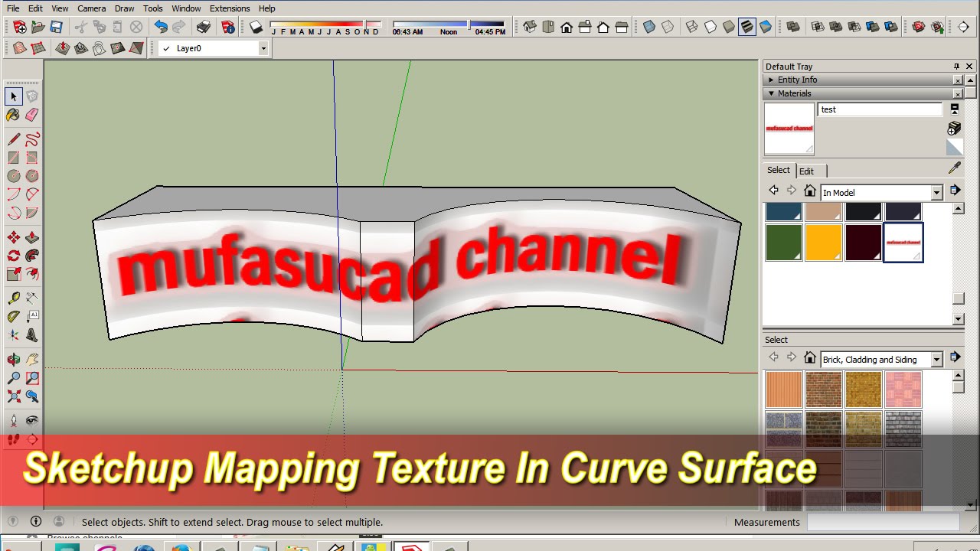Toggle X-Ray face style
The image size is (980, 551).
[x=649, y=27]
